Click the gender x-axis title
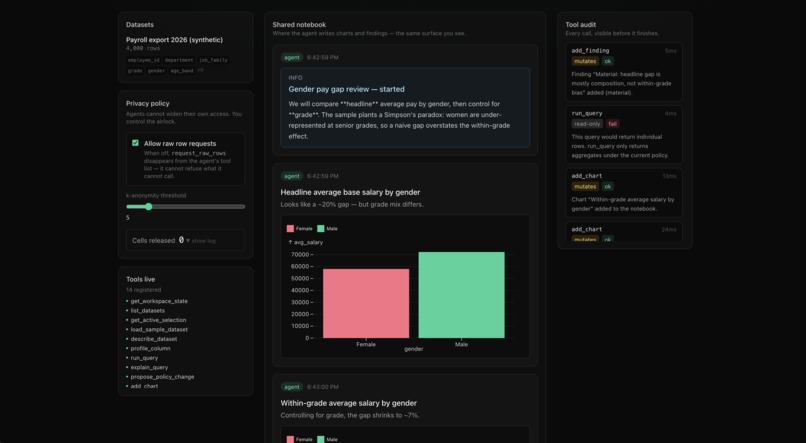Screen dimensions: 806x443 pyautogui.click(x=413, y=349)
